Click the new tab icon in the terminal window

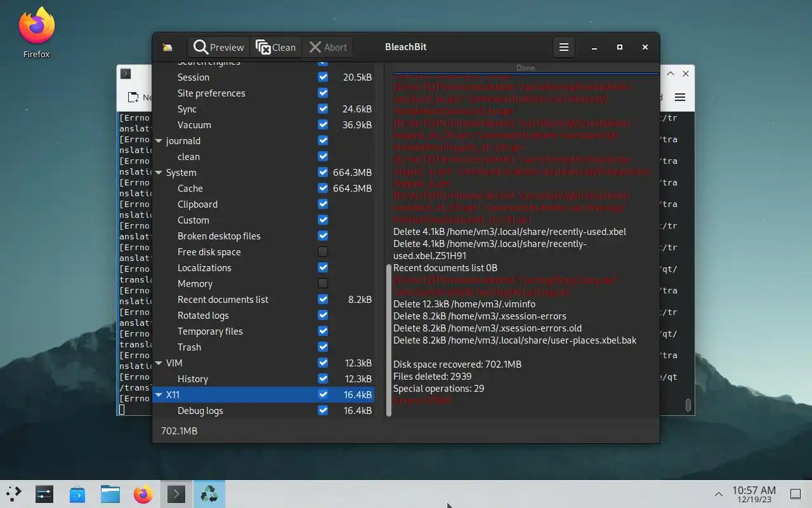[x=133, y=97]
